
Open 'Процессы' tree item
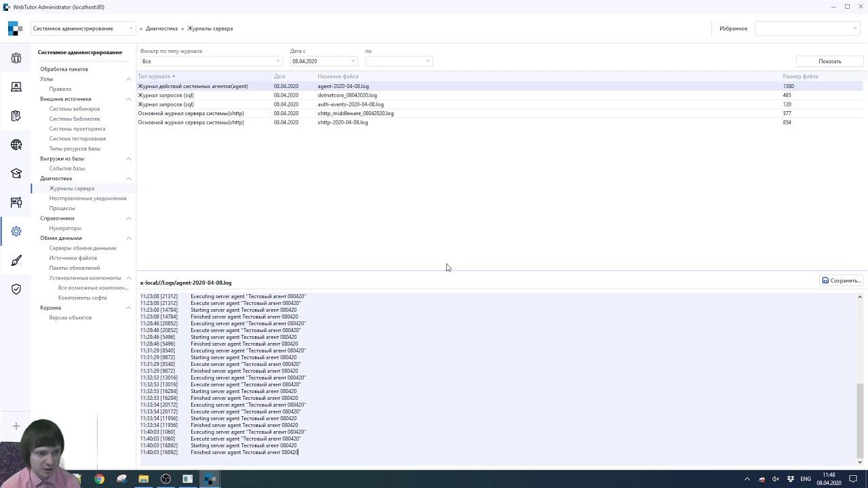click(x=62, y=208)
